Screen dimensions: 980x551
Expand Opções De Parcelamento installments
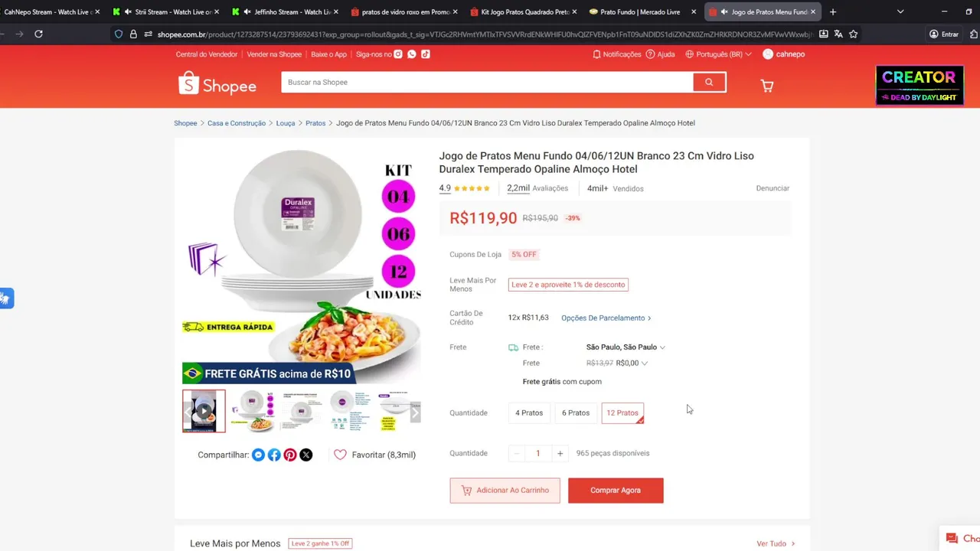pyautogui.click(x=606, y=318)
